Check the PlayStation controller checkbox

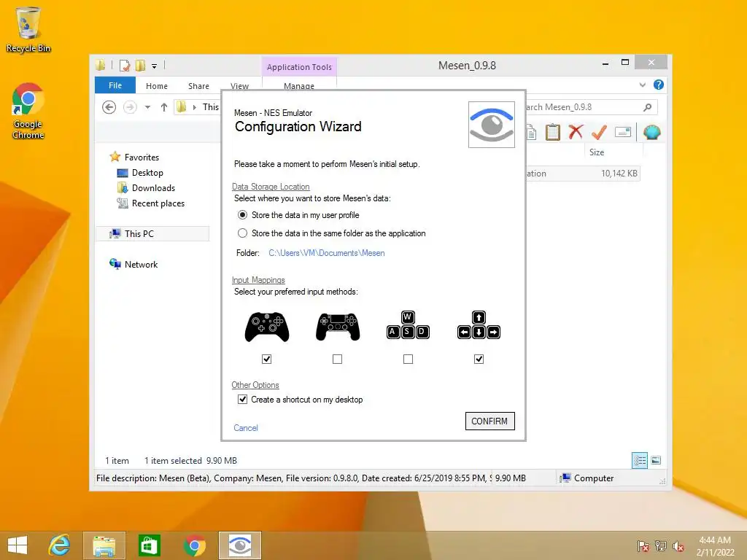[x=337, y=359]
